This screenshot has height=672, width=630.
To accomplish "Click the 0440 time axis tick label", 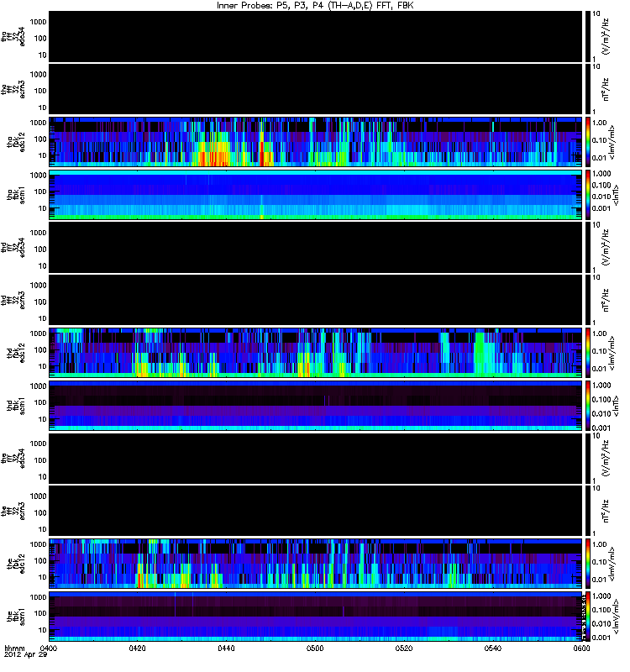I will point(226,648).
